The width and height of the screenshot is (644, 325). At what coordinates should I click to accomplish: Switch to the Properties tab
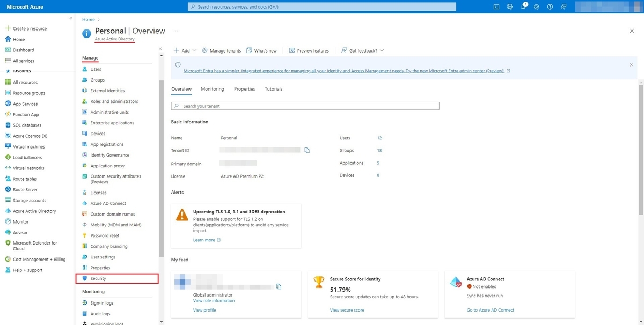(x=245, y=89)
